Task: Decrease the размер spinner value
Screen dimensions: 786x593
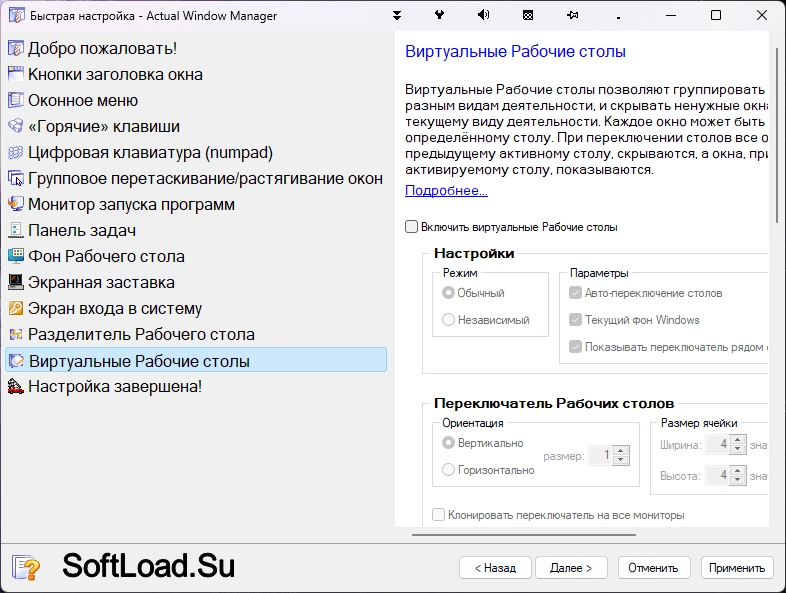Action: 621,460
